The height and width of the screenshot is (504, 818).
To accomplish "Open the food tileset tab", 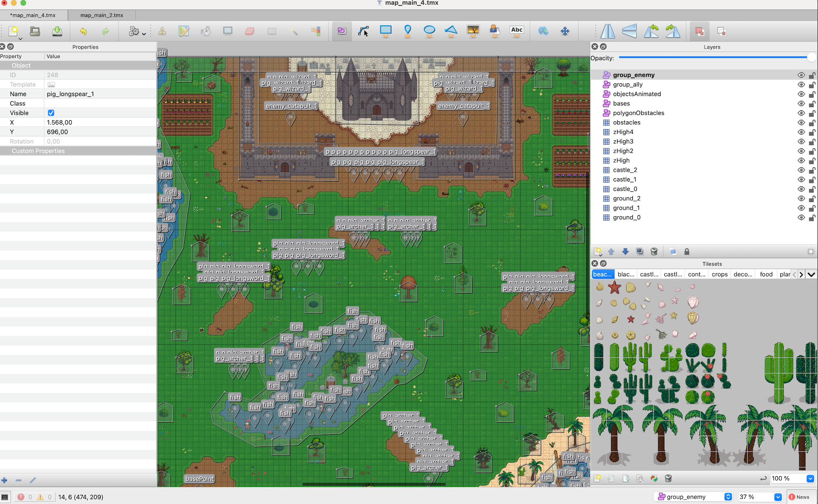I will tap(766, 274).
